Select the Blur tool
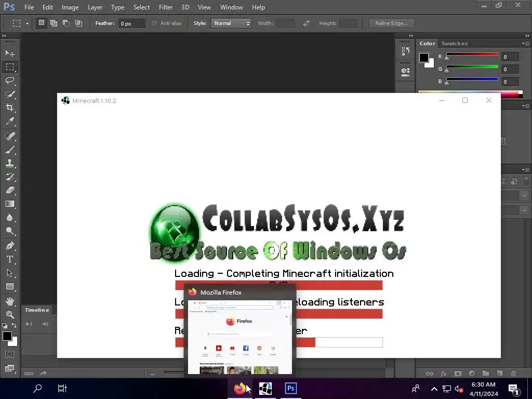The width and height of the screenshot is (532, 399). (x=10, y=218)
